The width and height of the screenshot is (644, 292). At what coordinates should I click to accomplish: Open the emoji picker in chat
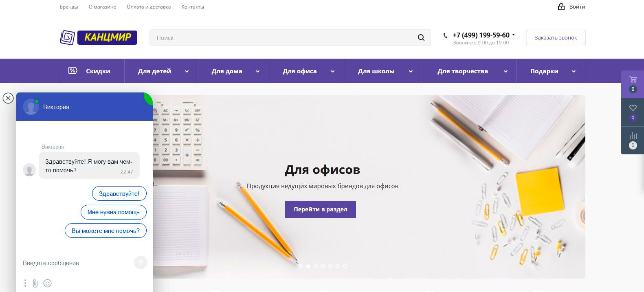47,283
